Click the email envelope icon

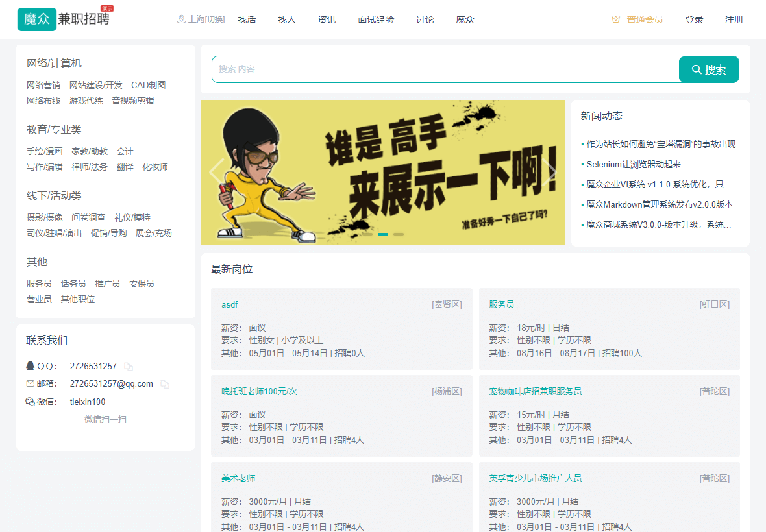(x=31, y=383)
